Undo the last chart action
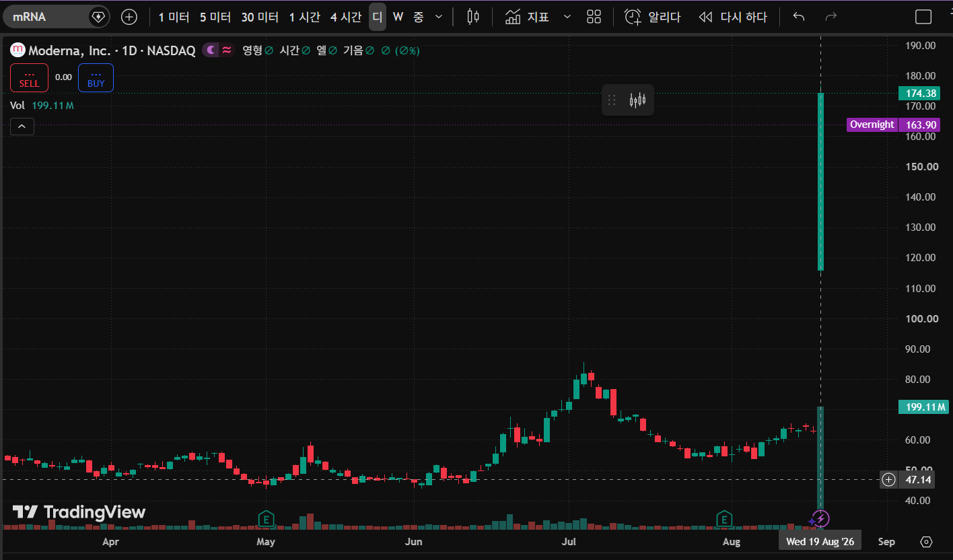The width and height of the screenshot is (953, 560). [799, 17]
